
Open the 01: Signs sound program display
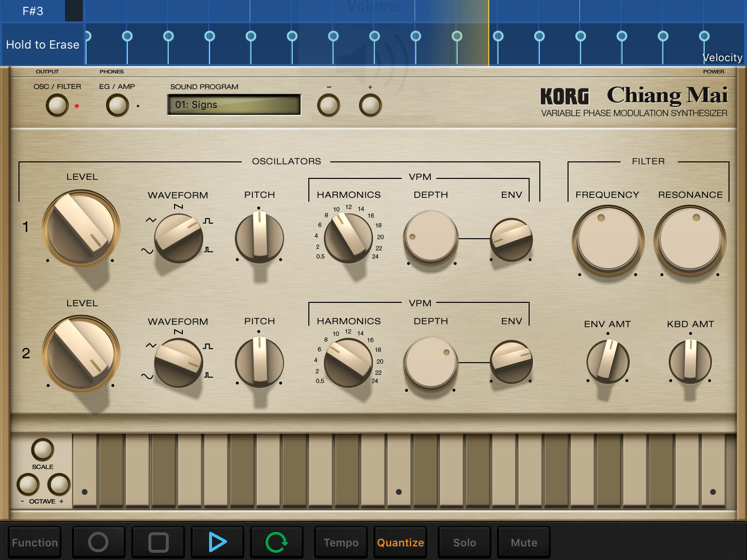point(234,105)
